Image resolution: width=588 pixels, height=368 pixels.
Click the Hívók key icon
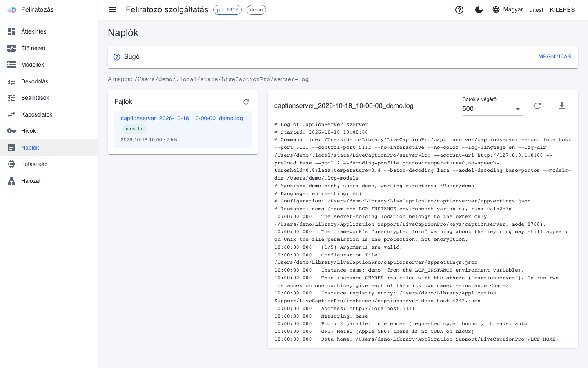point(11,131)
